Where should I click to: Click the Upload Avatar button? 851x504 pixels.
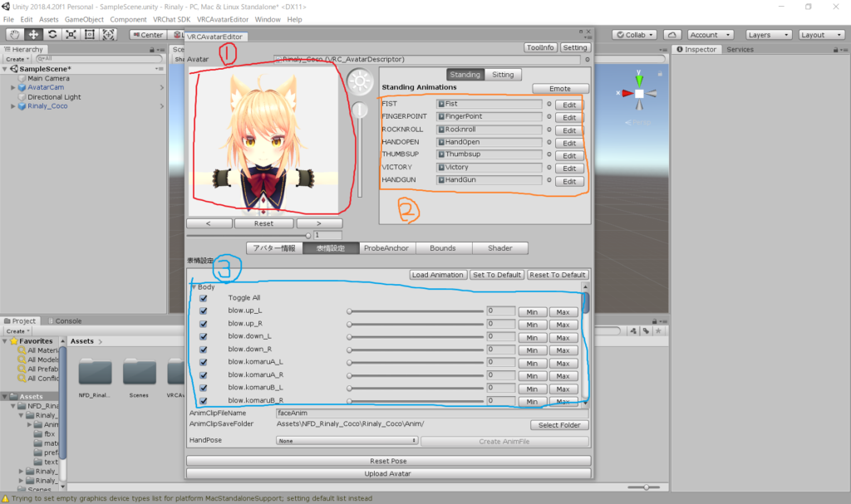388,473
